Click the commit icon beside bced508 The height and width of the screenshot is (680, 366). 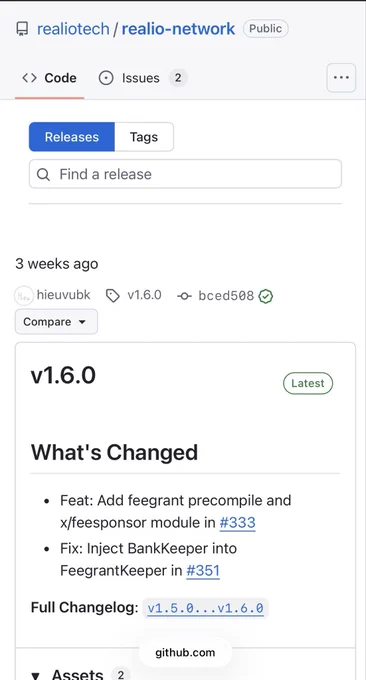point(184,296)
